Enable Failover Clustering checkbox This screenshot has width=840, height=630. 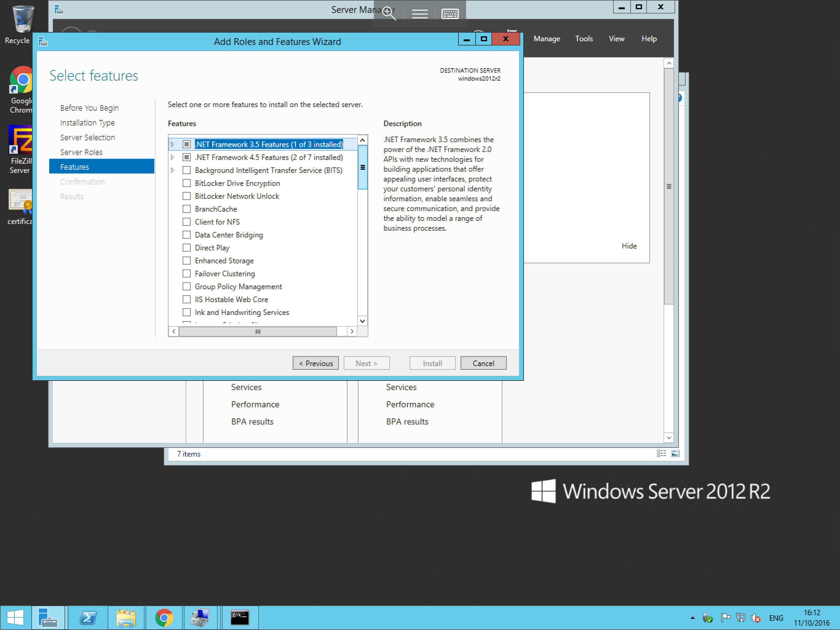pos(186,273)
